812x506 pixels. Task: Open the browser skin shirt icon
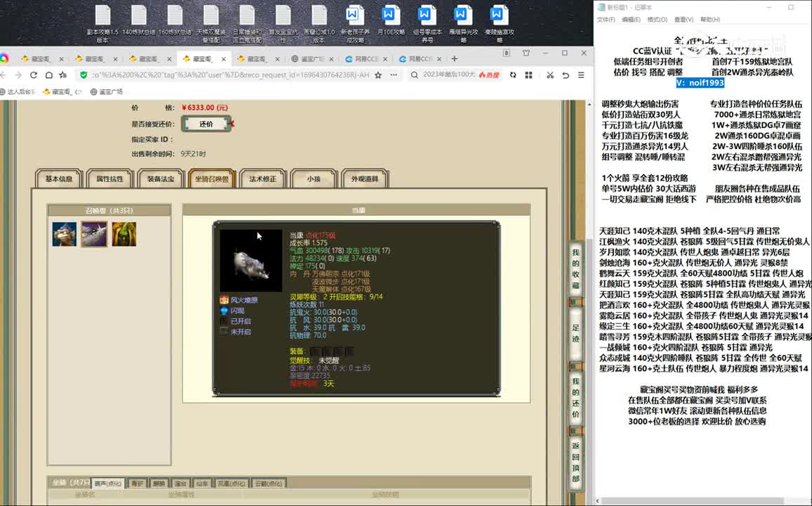click(x=526, y=53)
